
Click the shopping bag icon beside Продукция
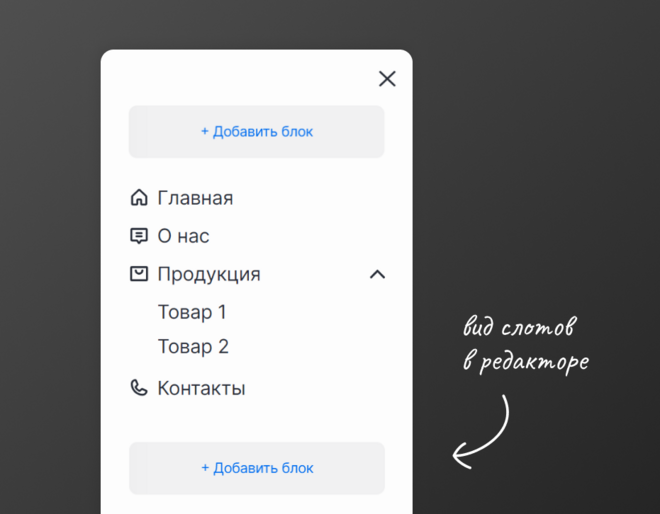point(139,274)
